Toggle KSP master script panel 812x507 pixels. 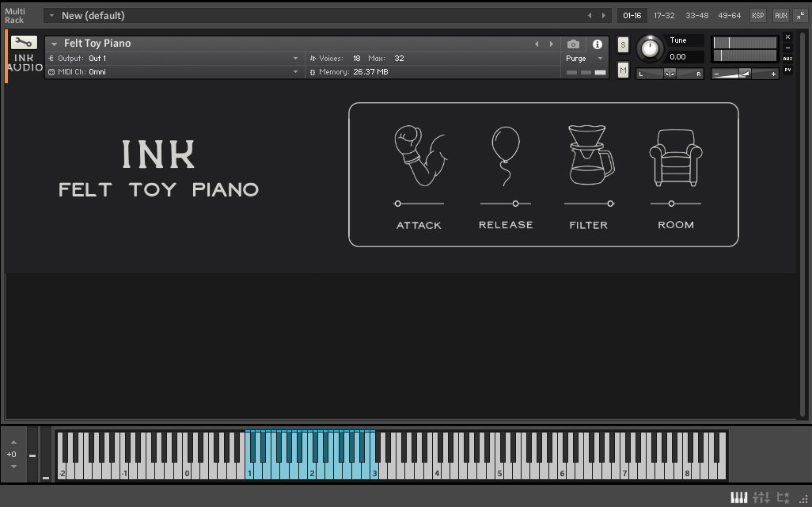[x=758, y=16]
